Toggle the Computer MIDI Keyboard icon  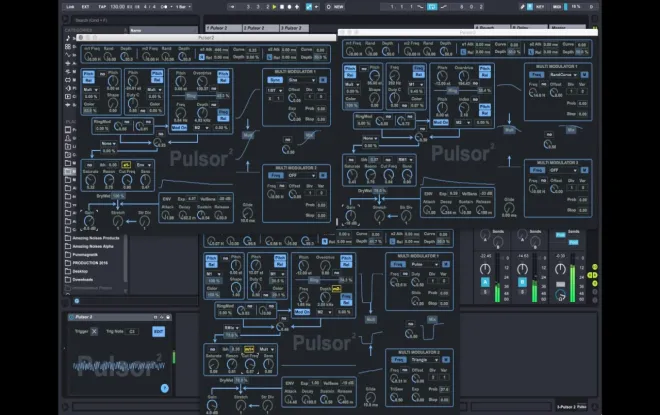[x=530, y=7]
